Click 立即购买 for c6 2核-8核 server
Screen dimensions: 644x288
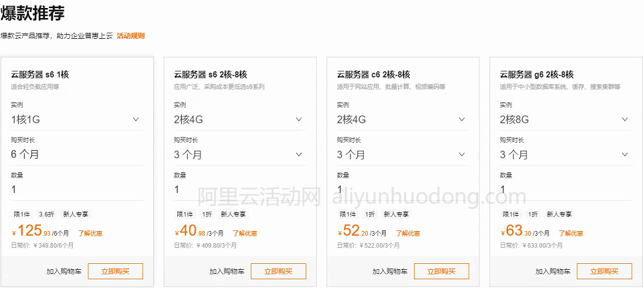[x=441, y=271]
